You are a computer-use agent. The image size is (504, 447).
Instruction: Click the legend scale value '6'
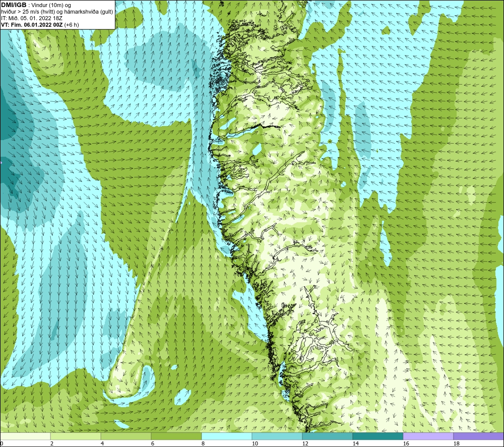pos(153,444)
